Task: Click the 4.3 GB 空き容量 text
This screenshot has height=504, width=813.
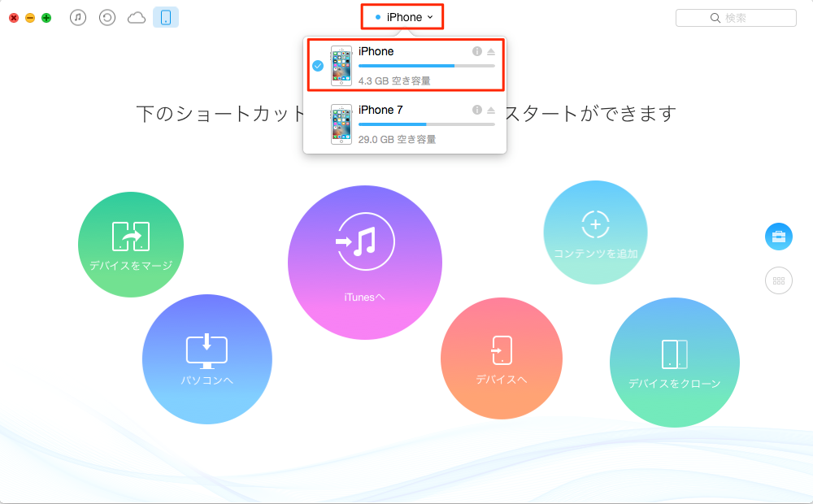Action: (x=394, y=81)
